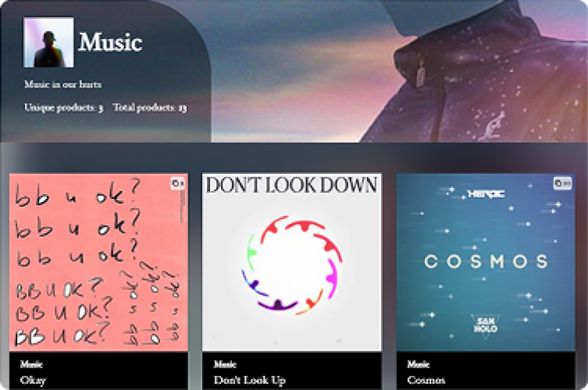
Task: Select the 'Don't Look Up' product title
Action: click(250, 380)
